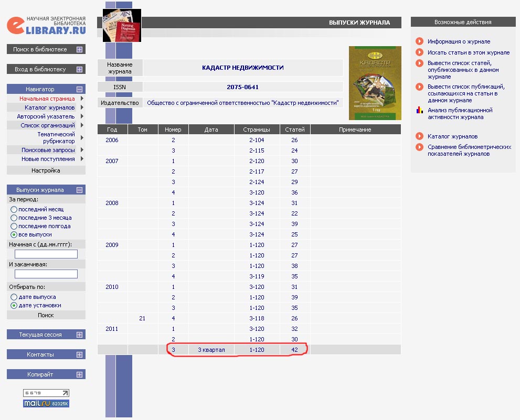Screen dimensions: 520x420
Task: Open Начальная страница in navigator
Action: 47,99
